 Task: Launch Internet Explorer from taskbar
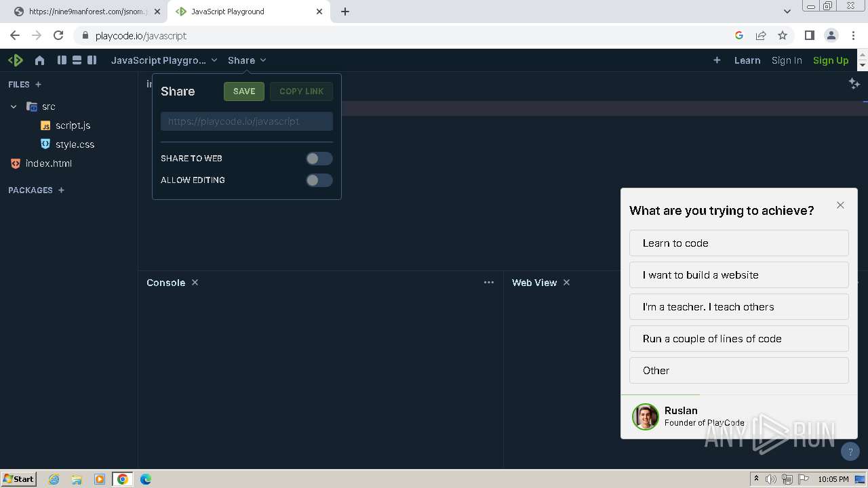[54, 479]
